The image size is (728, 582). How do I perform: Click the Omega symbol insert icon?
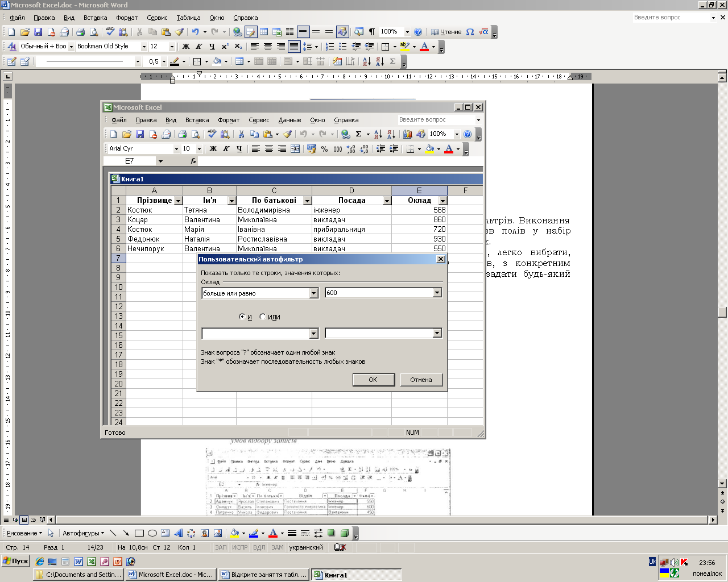pos(470,32)
